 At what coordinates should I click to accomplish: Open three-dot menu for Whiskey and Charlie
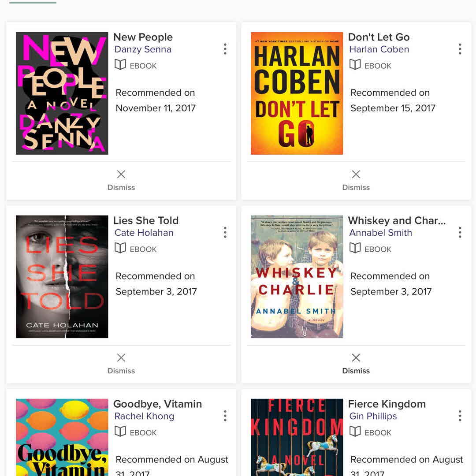pos(460,232)
